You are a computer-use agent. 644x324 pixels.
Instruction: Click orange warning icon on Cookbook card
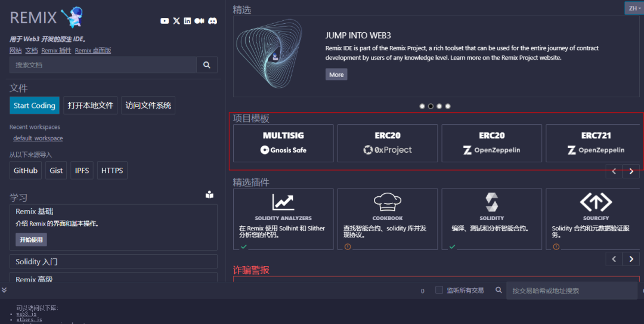(x=348, y=246)
